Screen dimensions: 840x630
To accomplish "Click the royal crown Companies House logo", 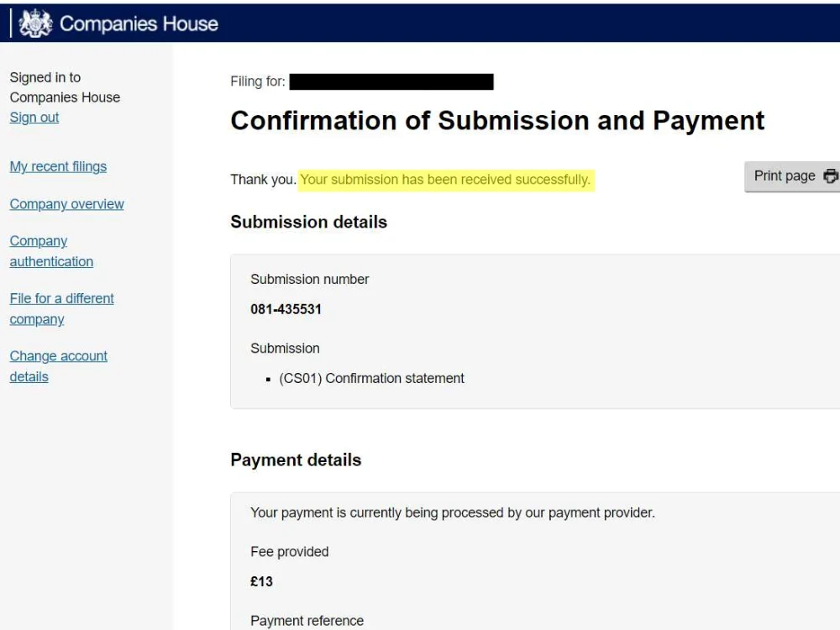I will (x=34, y=24).
